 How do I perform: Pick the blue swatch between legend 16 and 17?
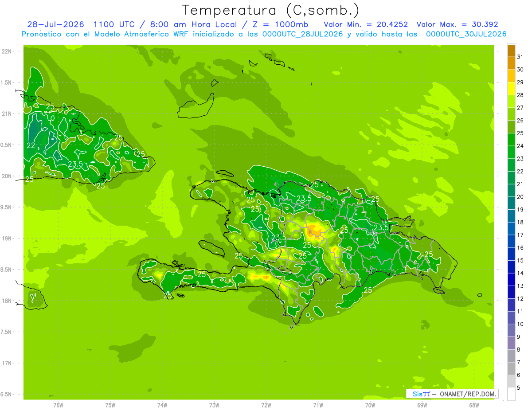pyautogui.click(x=511, y=241)
